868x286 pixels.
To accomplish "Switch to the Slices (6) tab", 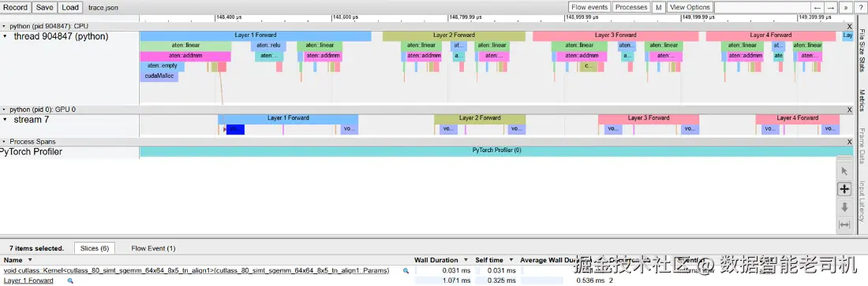I will (x=94, y=248).
